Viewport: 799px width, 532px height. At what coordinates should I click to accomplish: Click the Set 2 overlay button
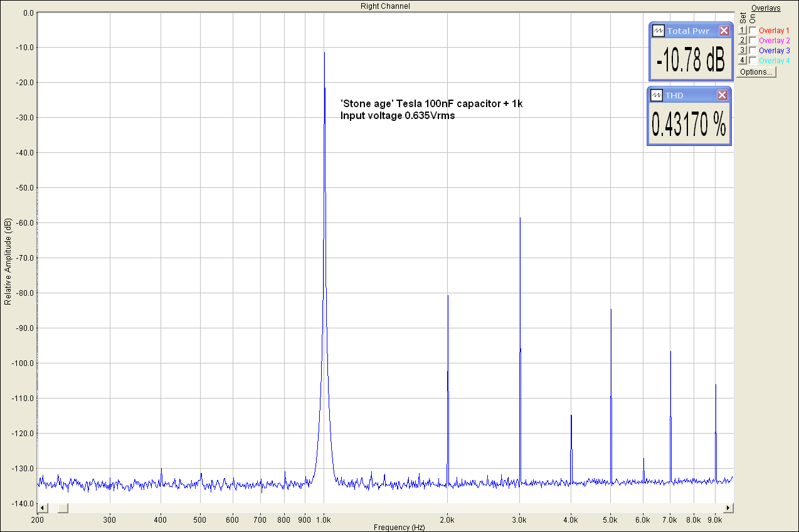[x=743, y=40]
